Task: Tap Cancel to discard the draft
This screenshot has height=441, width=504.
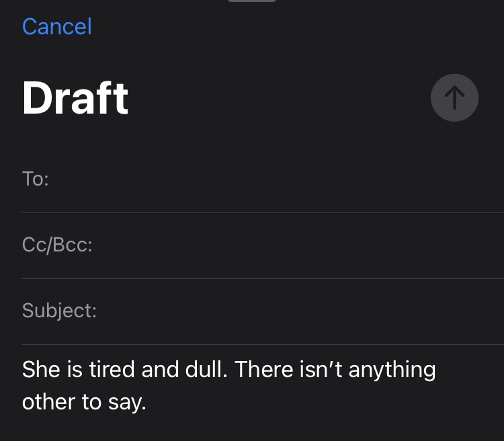Action: [56, 27]
